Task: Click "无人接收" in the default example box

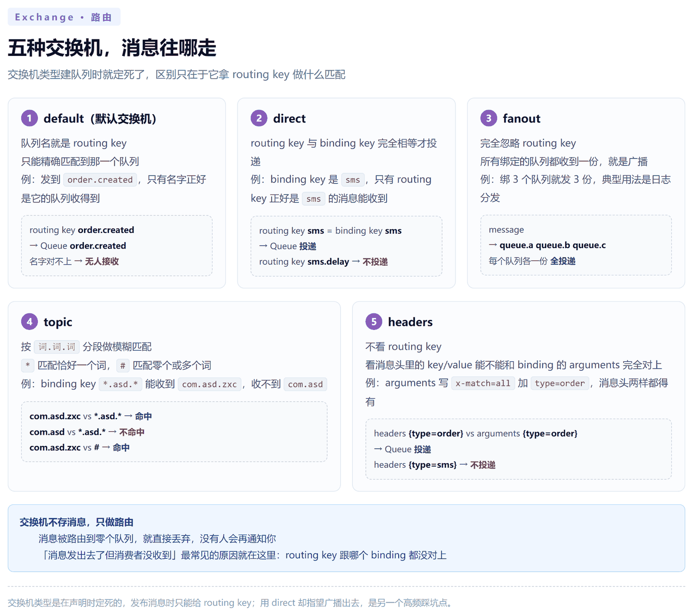Action: 102,261
